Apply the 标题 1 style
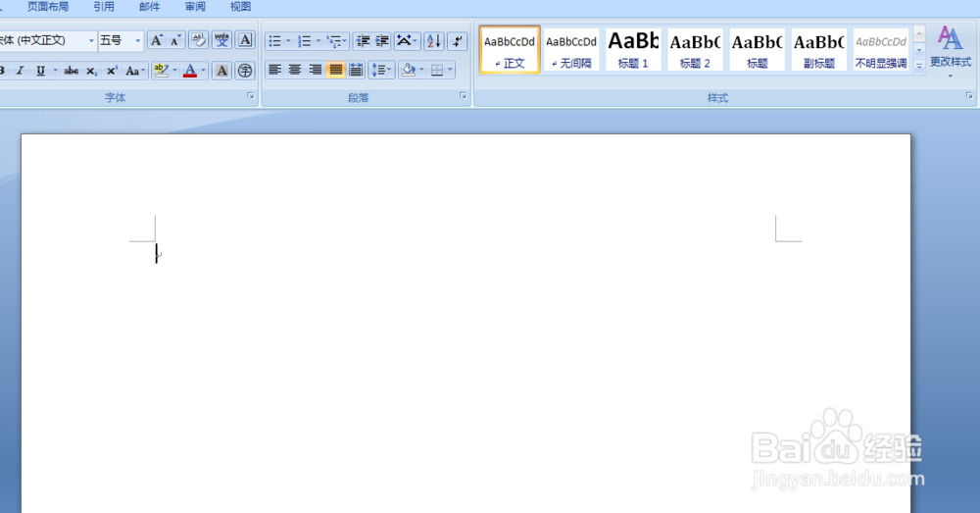This screenshot has width=980, height=513. 633,49
